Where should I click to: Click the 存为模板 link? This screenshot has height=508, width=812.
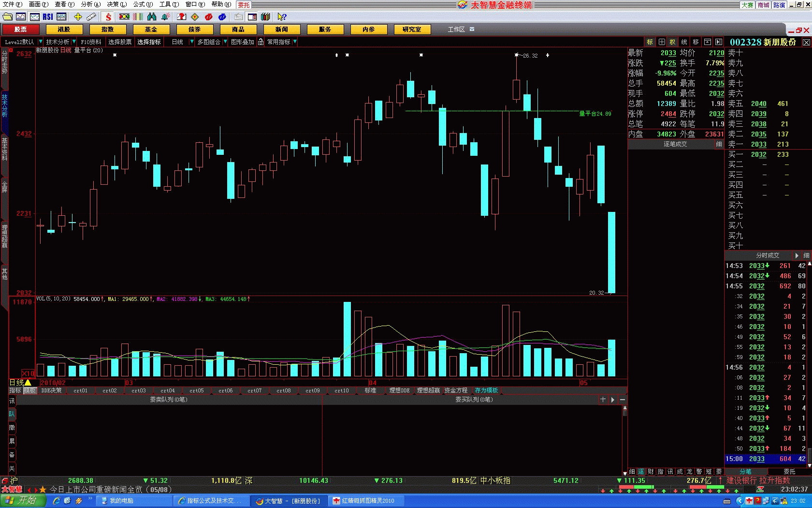[x=486, y=390]
